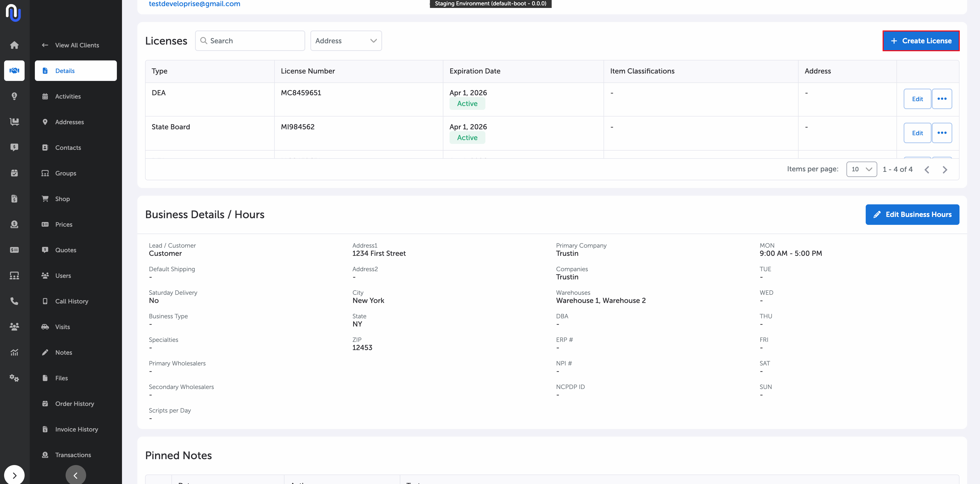Open the gears settings icon in left rail

pyautogui.click(x=14, y=378)
